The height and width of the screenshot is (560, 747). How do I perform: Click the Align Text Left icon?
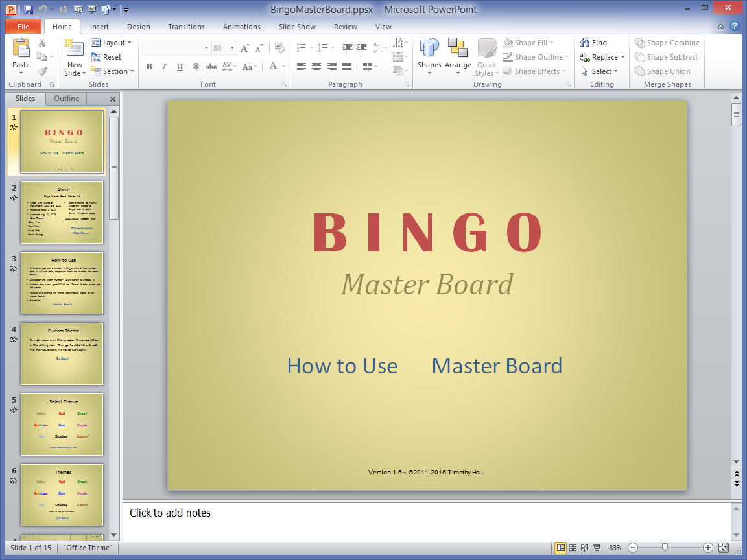[x=301, y=67]
